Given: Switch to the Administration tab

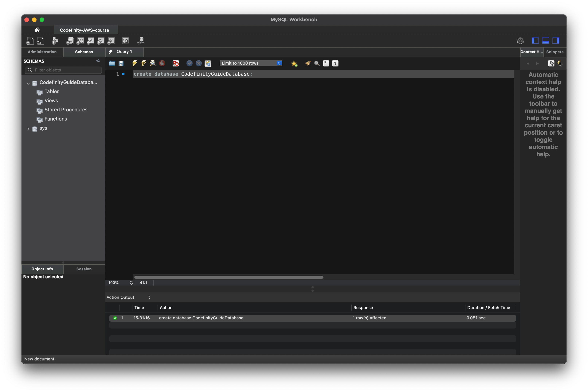Looking at the screenshot, I should coord(42,52).
